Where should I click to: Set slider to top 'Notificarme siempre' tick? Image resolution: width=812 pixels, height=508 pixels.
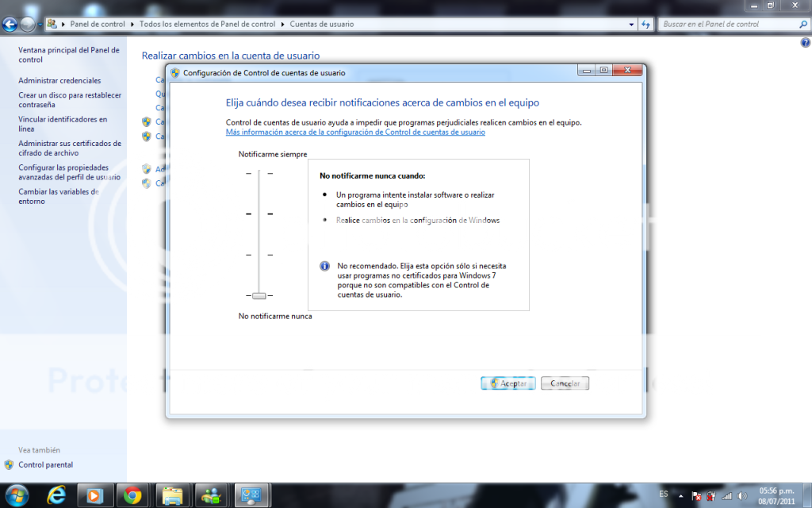[259, 174]
